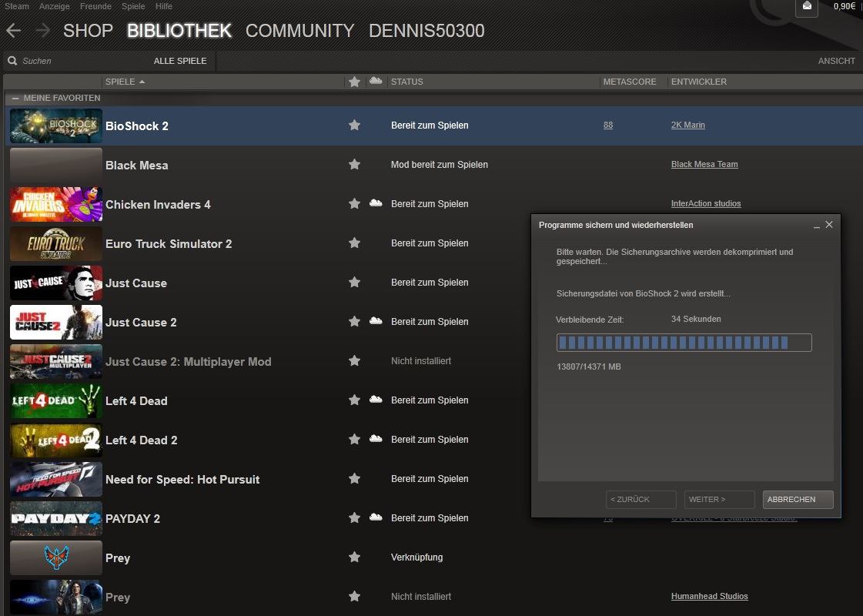Sort by METASCORE column header
Viewport: 863px width, 616px height.
pos(630,82)
